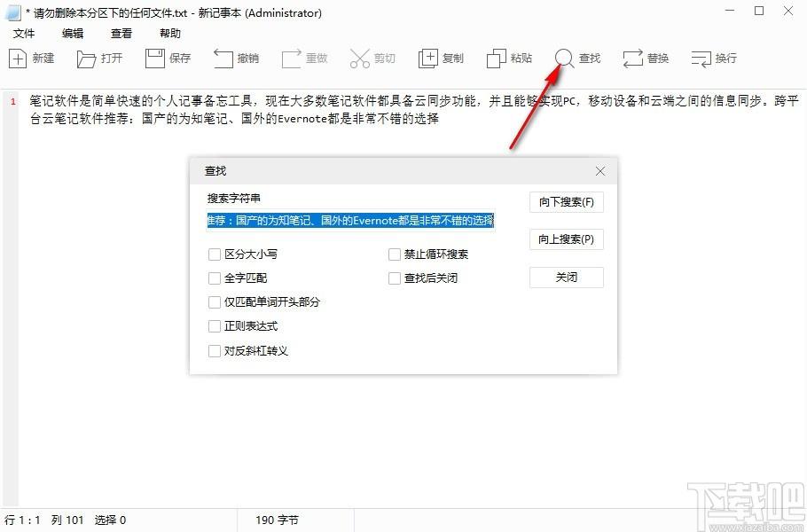
Task: Open the 帮助 menu
Action: 170,34
